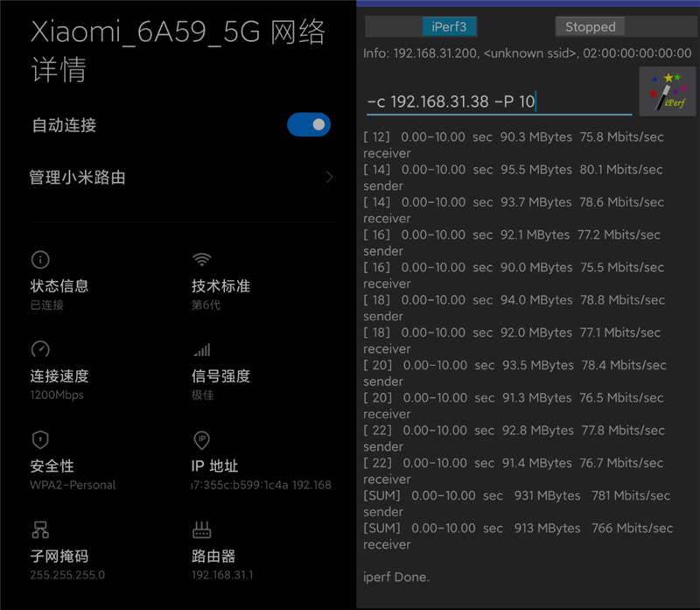Click the stream 14 sender 80.1 Mbits/sec row

[514, 178]
